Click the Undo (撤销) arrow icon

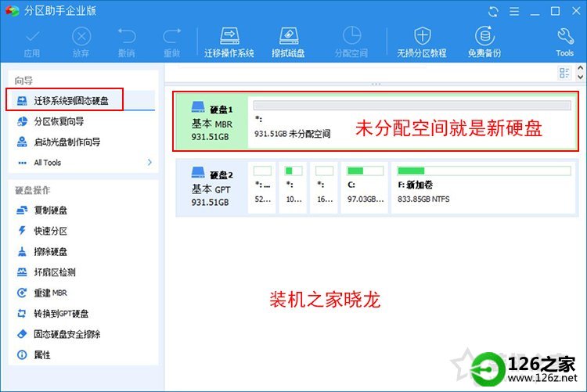(x=127, y=36)
